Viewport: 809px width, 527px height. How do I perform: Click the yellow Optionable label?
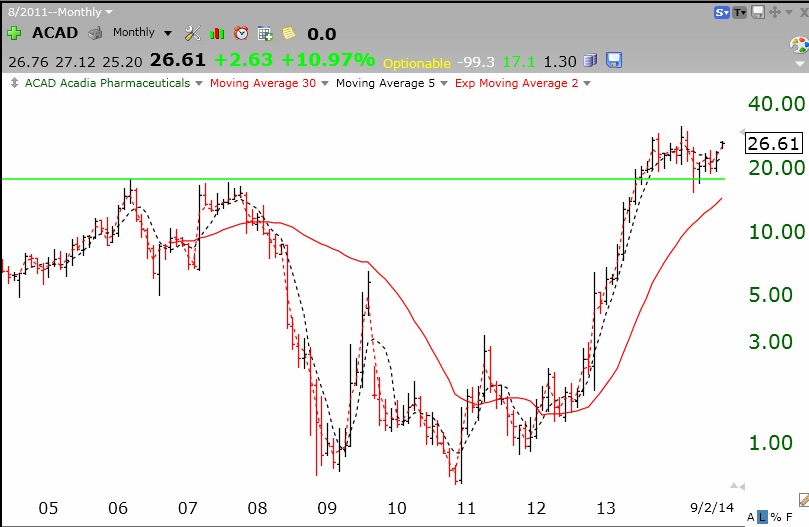coord(417,63)
